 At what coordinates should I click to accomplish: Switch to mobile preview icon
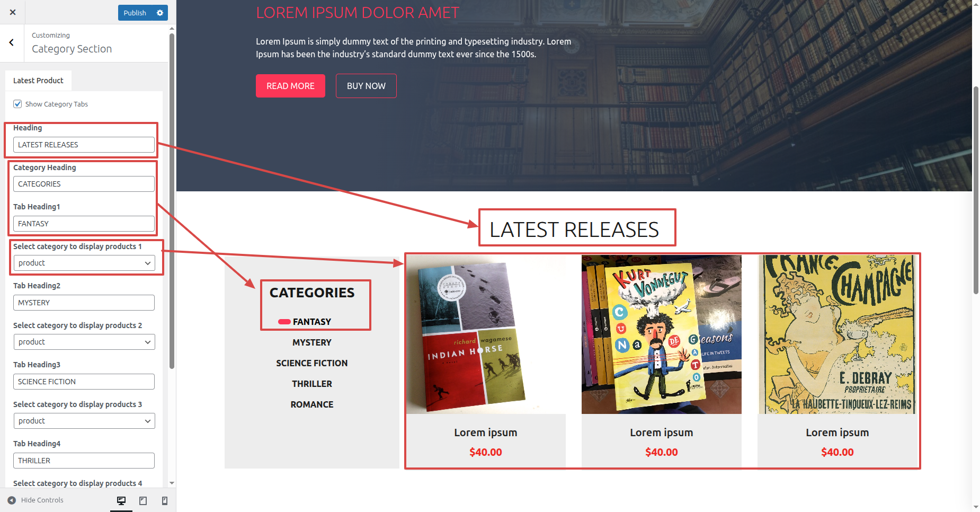[x=165, y=500]
